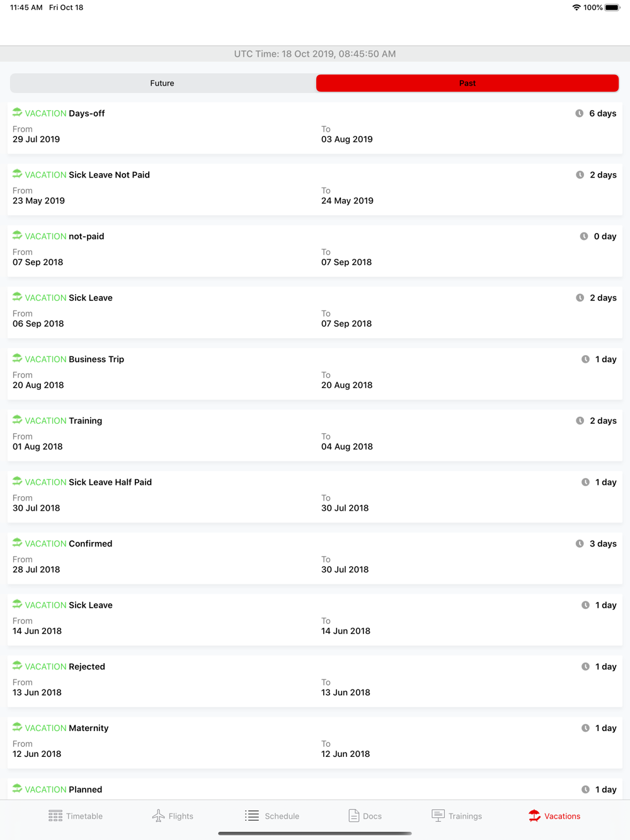Tap the Confirmed vacation row
This screenshot has height=840, width=630.
pos(315,558)
